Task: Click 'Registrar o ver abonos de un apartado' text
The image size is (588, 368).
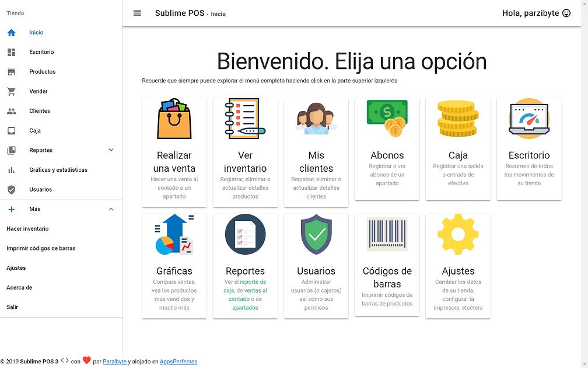Action: click(387, 175)
